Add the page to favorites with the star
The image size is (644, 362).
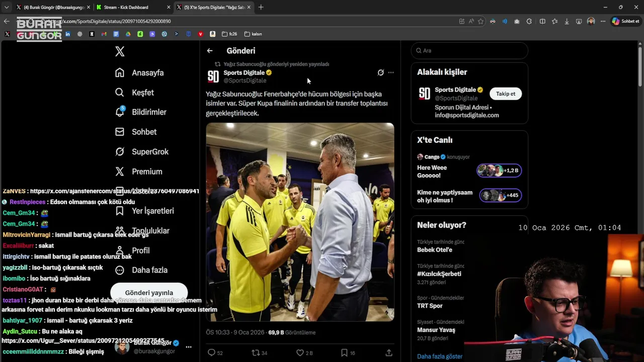click(481, 21)
